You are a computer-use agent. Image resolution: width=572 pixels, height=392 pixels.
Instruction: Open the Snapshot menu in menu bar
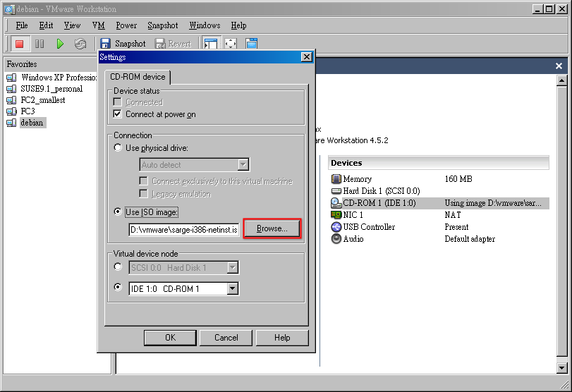click(x=163, y=25)
